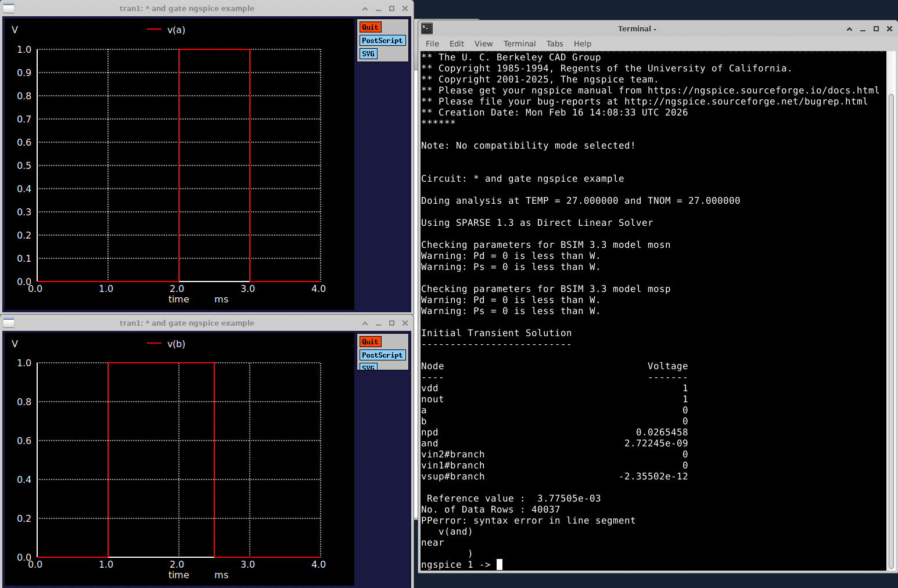Export the v(a) plot as PostScript
Screen dimensions: 898x588
tap(382, 41)
